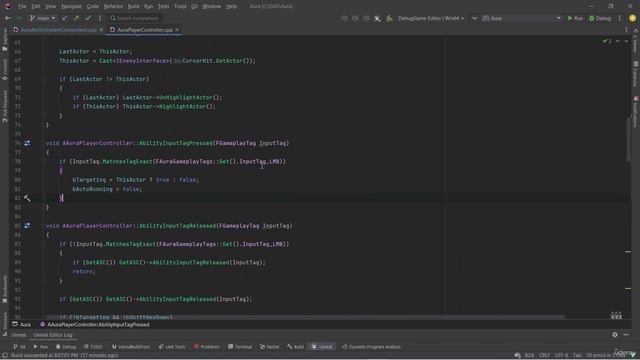Screen dimensions: 640x360
Task: Click the navigate Forward arrow
Action: pyautogui.click(x=19, y=18)
